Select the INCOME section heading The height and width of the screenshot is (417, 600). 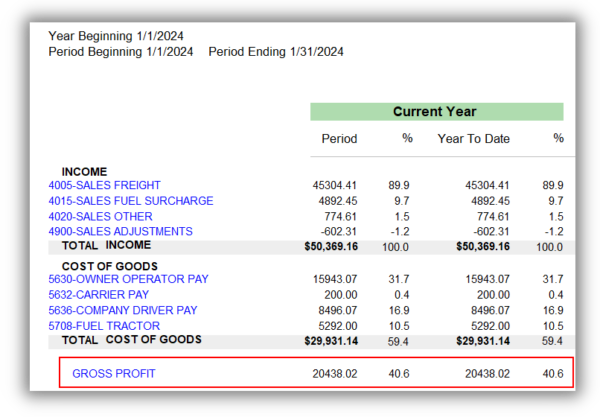(x=84, y=171)
